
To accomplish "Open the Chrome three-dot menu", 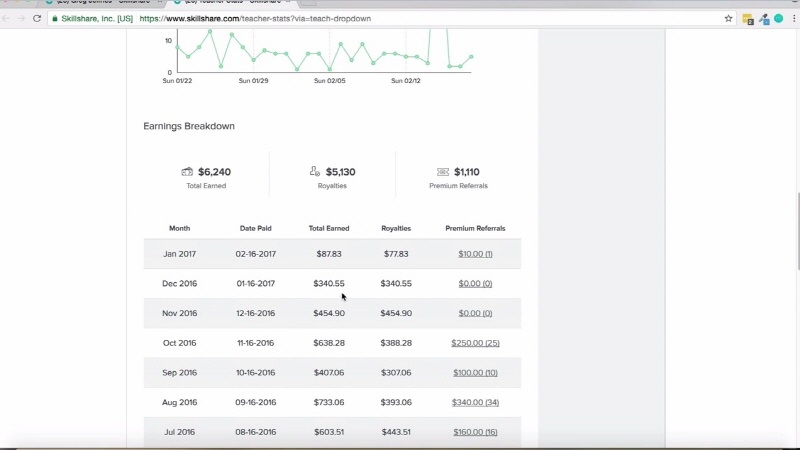I will [x=794, y=18].
